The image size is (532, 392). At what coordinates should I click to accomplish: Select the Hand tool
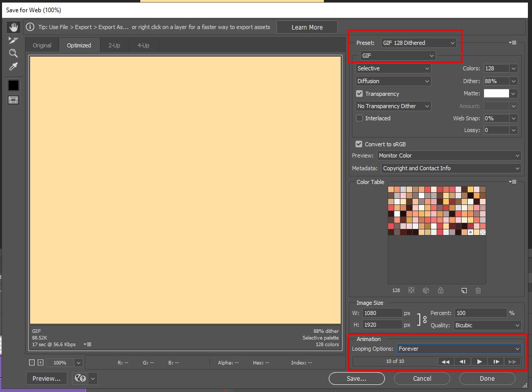pos(13,27)
